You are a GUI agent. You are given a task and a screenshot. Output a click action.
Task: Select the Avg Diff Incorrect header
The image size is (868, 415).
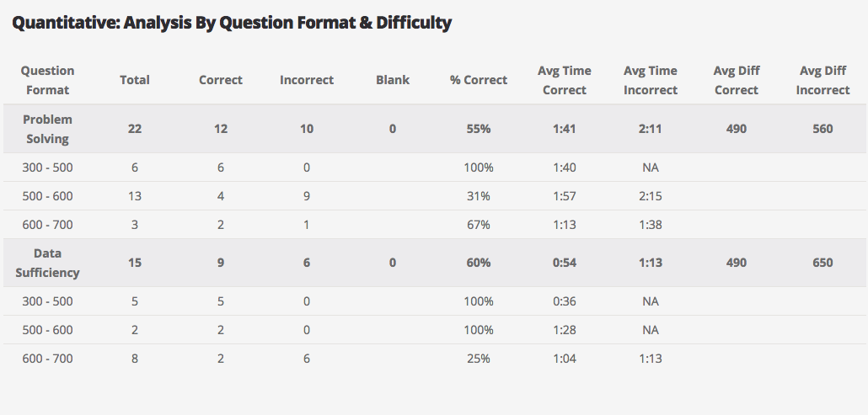[822, 80]
